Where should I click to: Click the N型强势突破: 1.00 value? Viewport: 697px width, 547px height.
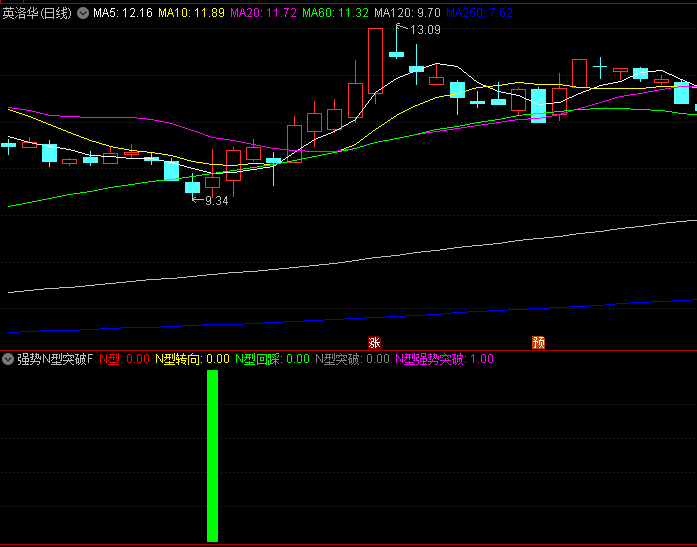445,359
